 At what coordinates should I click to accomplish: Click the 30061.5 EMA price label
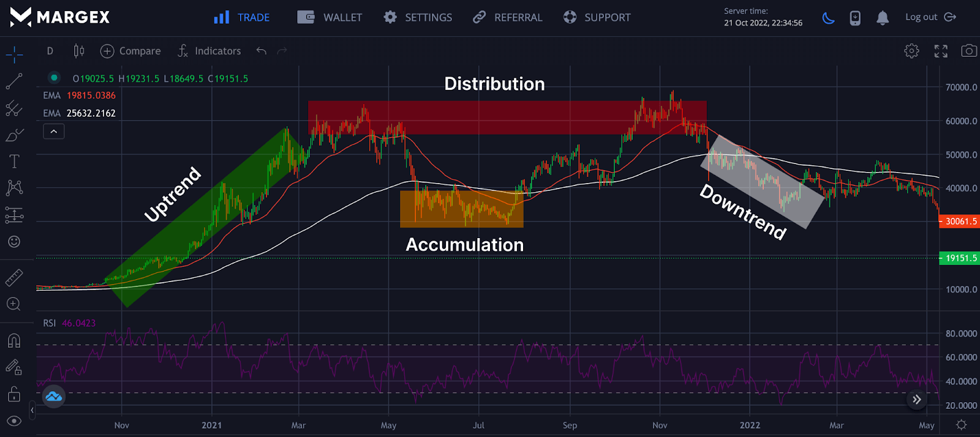[960, 222]
